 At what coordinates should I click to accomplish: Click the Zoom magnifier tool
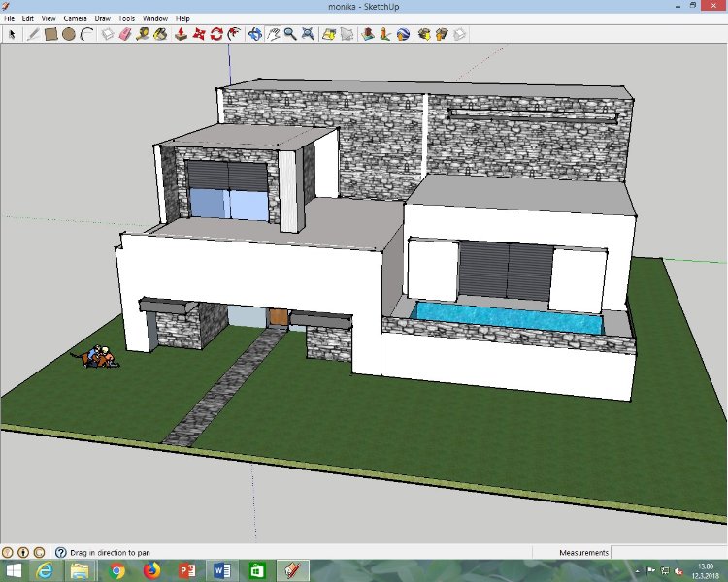(x=290, y=34)
